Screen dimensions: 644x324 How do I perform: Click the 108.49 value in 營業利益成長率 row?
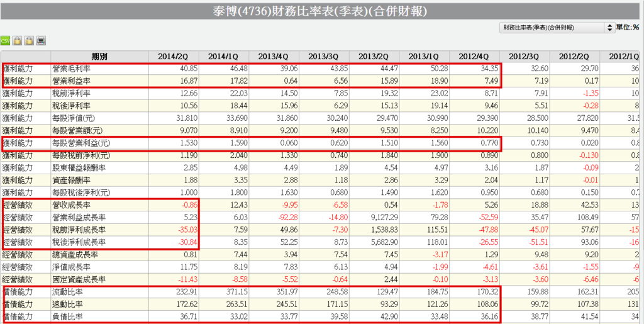[x=587, y=218]
